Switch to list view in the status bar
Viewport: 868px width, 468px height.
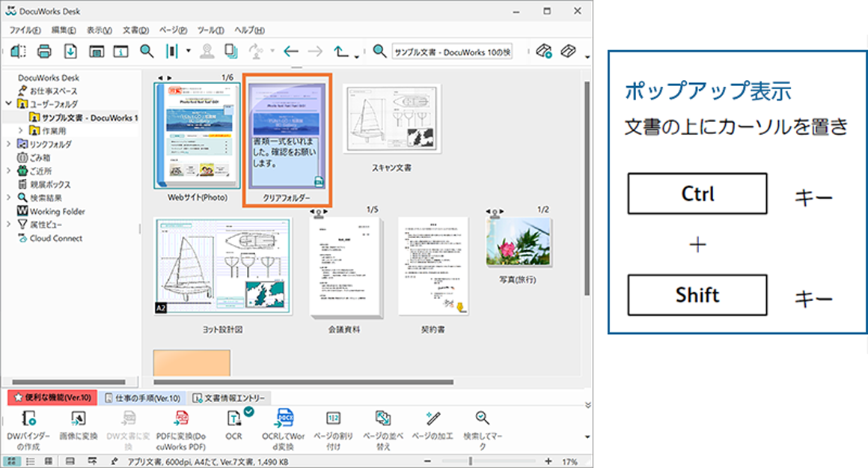pyautogui.click(x=31, y=461)
